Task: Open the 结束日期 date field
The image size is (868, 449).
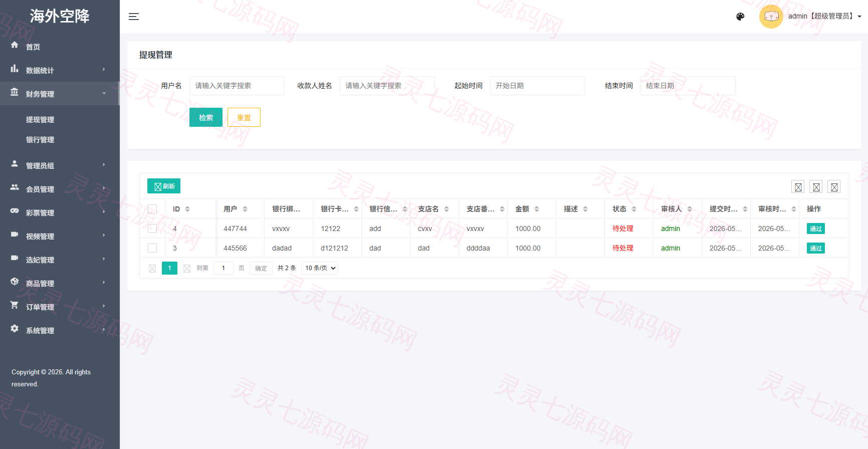Action: coord(688,86)
